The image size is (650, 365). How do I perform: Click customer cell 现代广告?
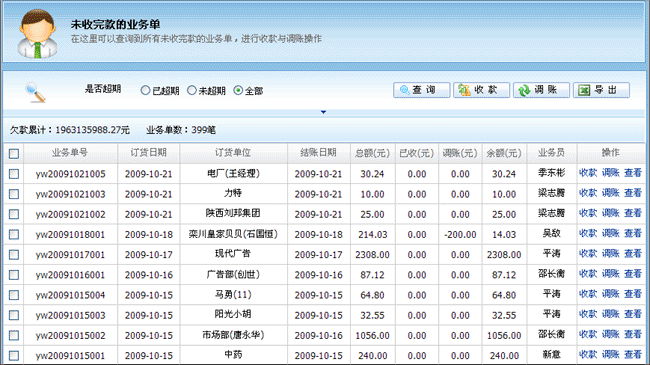233,253
